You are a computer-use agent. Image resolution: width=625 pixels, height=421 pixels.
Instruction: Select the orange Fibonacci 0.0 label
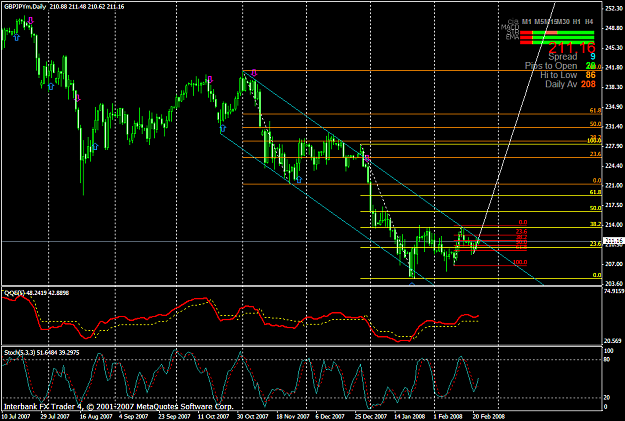pyautogui.click(x=597, y=181)
